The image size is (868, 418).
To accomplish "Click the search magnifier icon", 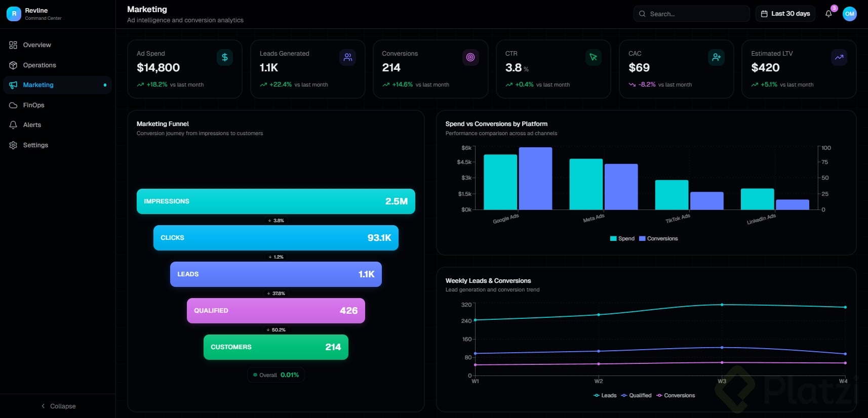I will click(642, 14).
